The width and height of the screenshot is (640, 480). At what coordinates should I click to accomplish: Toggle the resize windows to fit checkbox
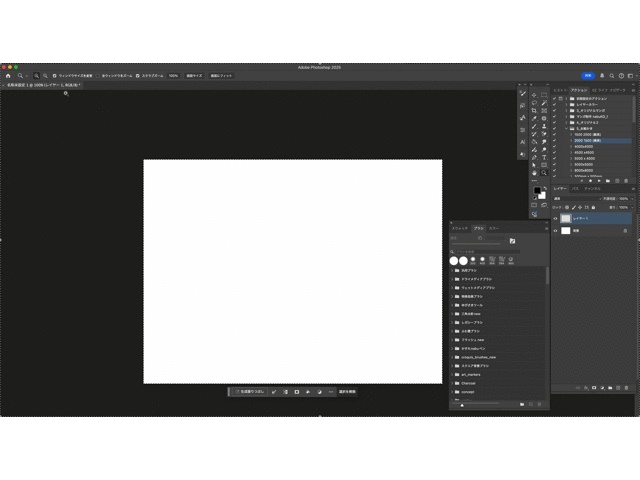(54, 76)
